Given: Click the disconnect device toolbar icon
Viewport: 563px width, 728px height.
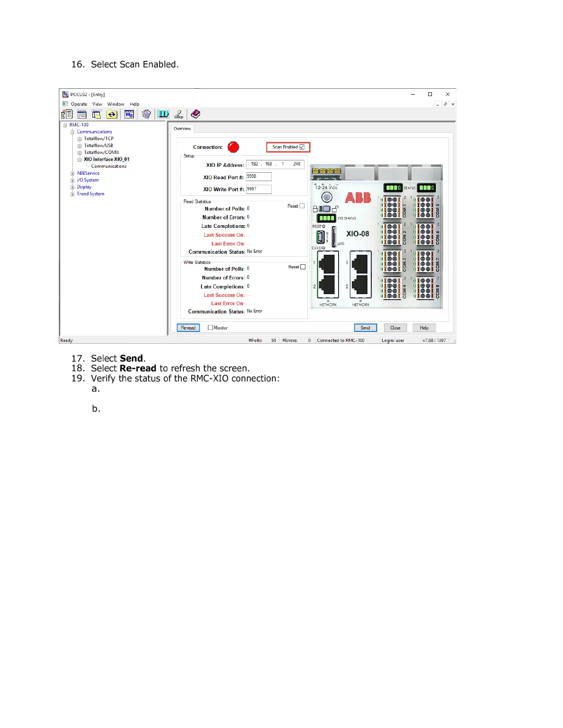Looking at the screenshot, I should click(x=67, y=114).
